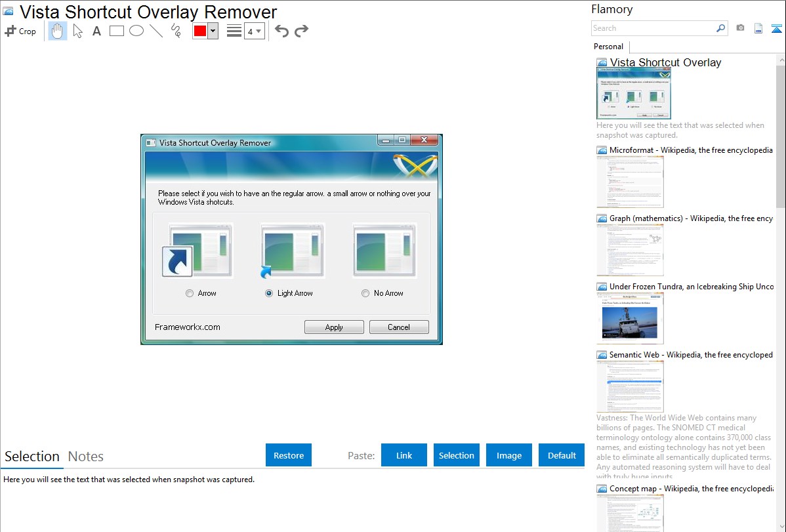Select the ellipse shape tool
This screenshot has height=532, width=786.
(136, 31)
